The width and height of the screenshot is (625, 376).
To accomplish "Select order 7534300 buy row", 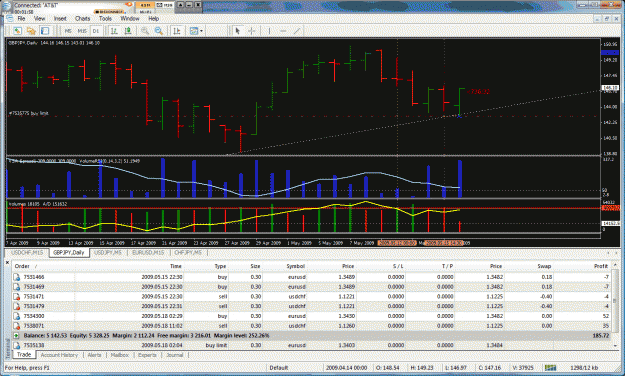I will coord(312,316).
